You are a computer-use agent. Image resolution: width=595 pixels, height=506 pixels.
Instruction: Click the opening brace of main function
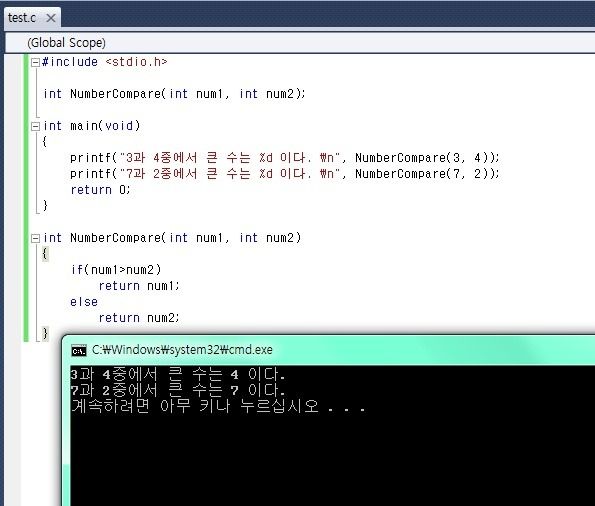(45, 142)
